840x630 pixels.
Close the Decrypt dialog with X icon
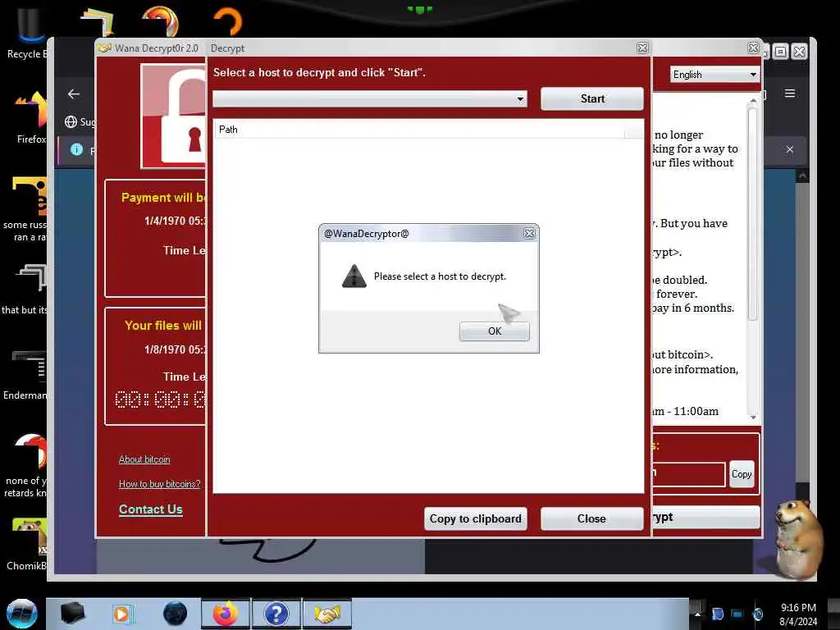pyautogui.click(x=642, y=48)
